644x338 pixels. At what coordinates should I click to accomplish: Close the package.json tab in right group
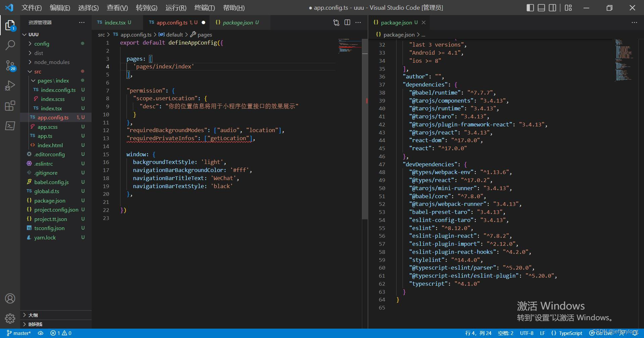coord(424,22)
